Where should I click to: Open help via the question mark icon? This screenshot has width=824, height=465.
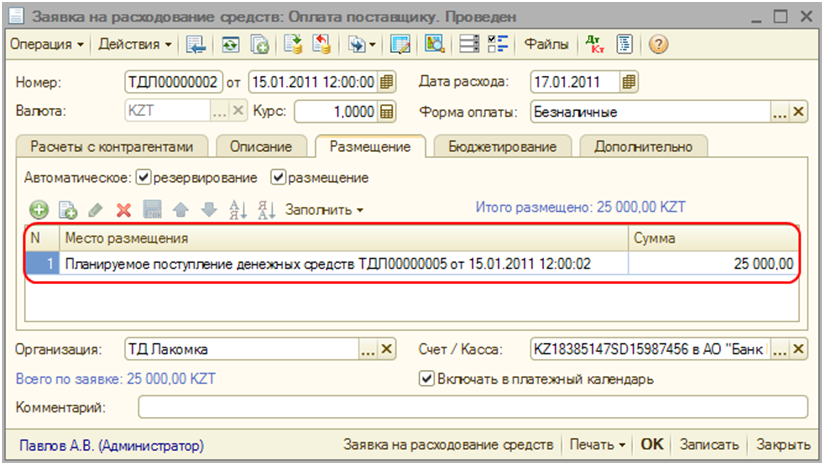click(659, 45)
